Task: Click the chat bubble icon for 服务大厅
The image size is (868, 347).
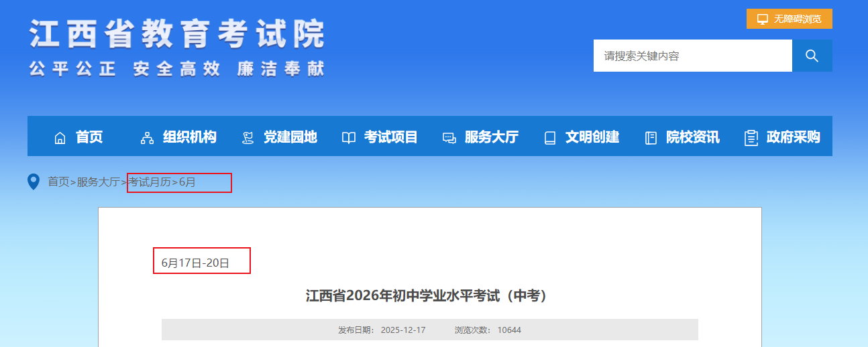Action: click(449, 138)
